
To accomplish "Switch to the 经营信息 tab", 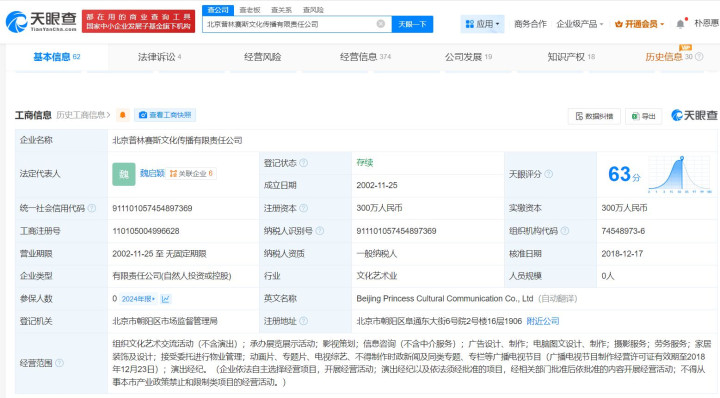I will pos(366,57).
